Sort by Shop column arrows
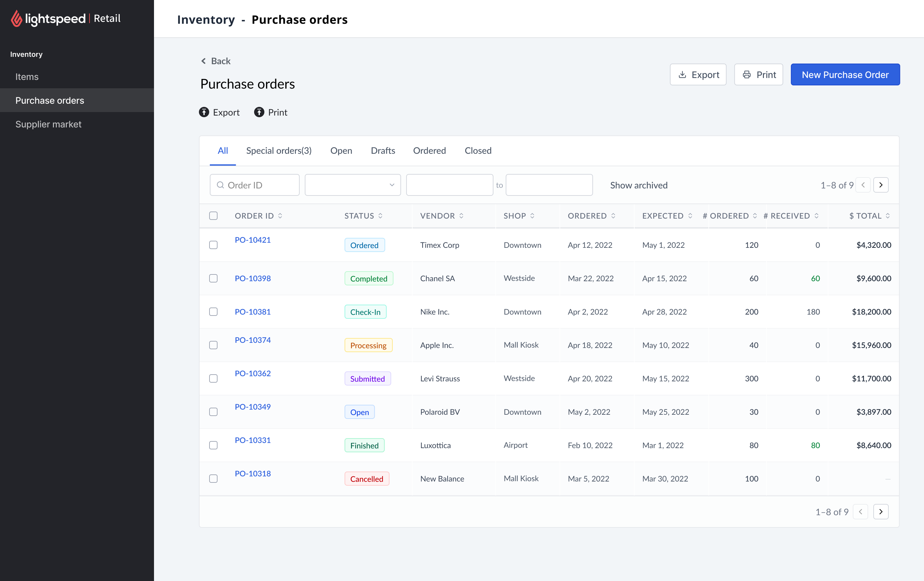The image size is (924, 581). point(532,216)
